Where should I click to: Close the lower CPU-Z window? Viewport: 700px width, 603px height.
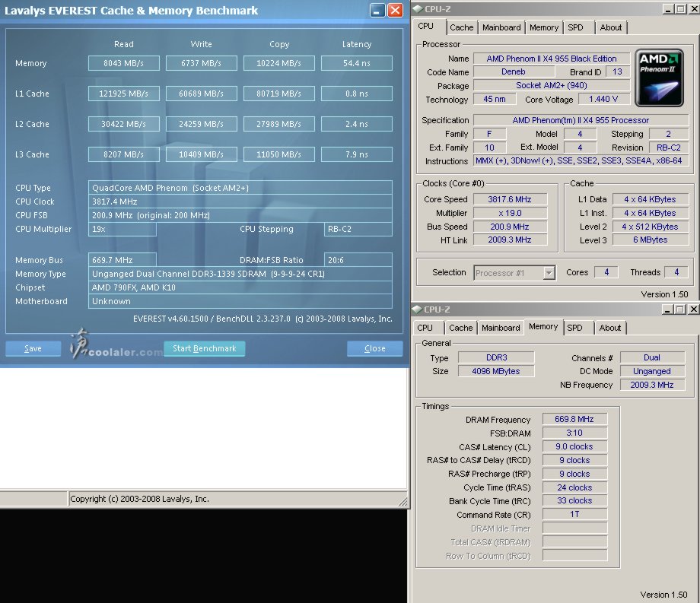(x=693, y=309)
